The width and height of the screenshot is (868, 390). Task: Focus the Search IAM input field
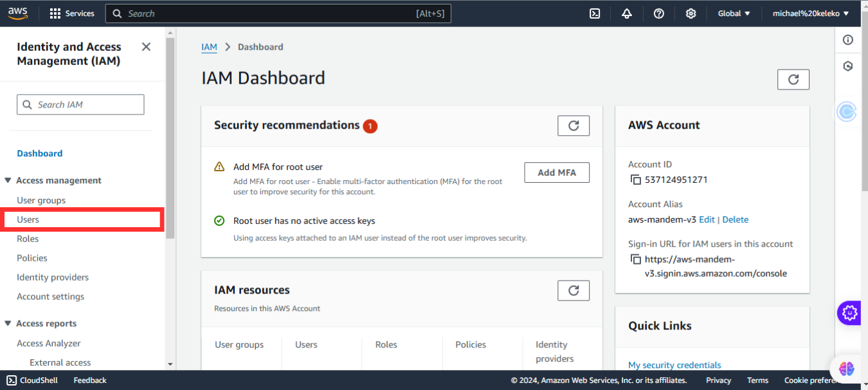(x=80, y=105)
